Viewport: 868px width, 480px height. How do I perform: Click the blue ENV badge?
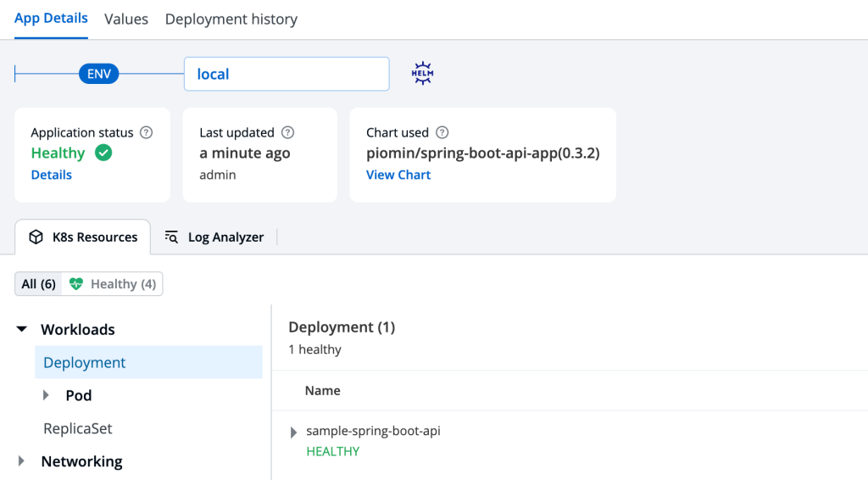click(99, 74)
